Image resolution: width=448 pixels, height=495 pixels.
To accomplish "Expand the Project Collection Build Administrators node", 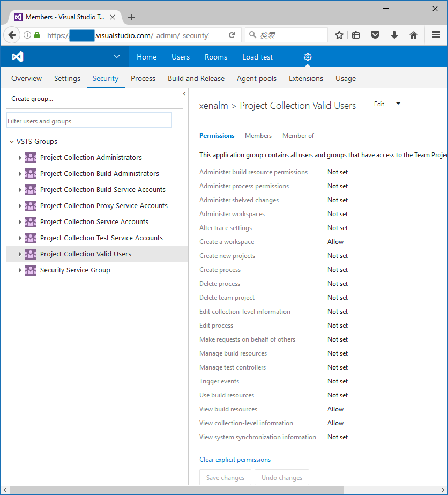I will pyautogui.click(x=20, y=174).
